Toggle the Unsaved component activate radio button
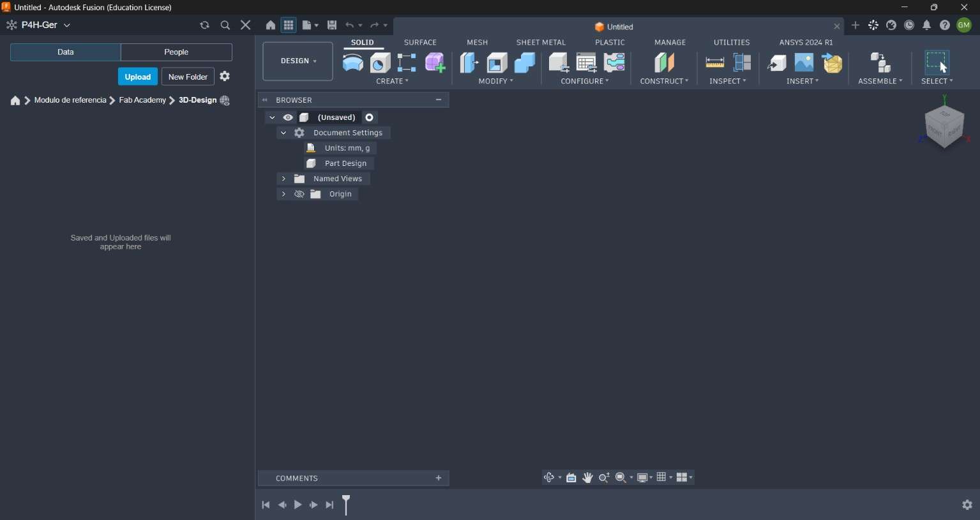980x520 pixels. point(370,117)
